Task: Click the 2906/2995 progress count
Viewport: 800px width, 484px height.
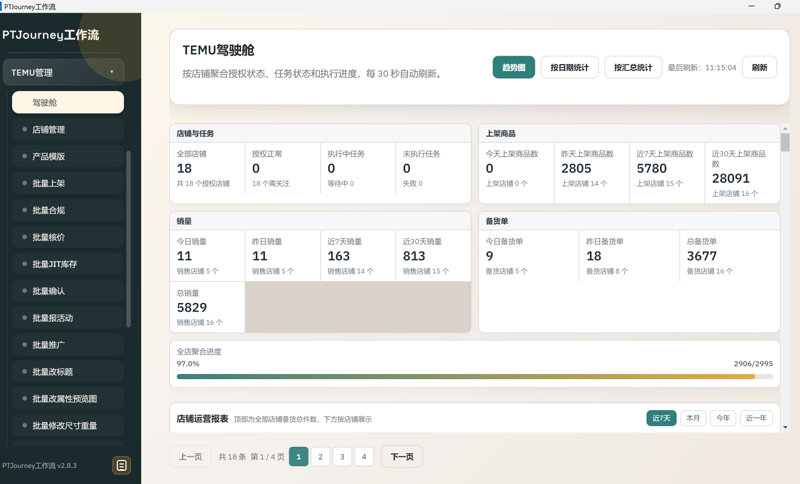Action: [x=753, y=364]
